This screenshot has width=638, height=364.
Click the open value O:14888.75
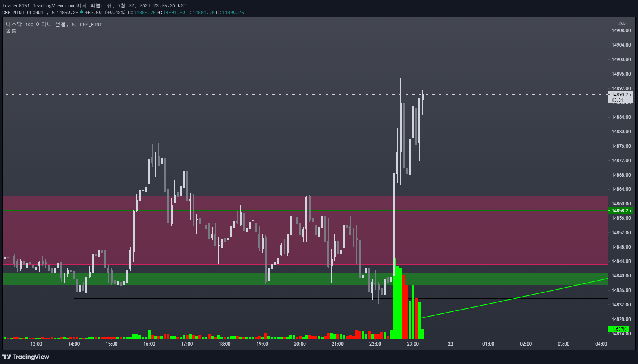click(142, 12)
